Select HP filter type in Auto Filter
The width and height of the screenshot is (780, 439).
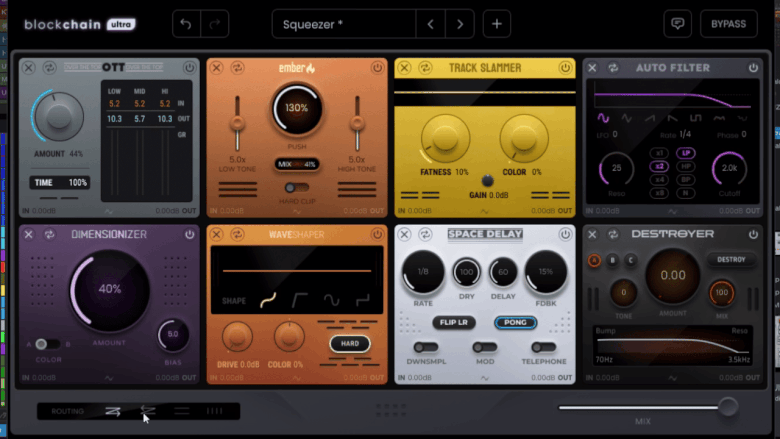coord(685,164)
